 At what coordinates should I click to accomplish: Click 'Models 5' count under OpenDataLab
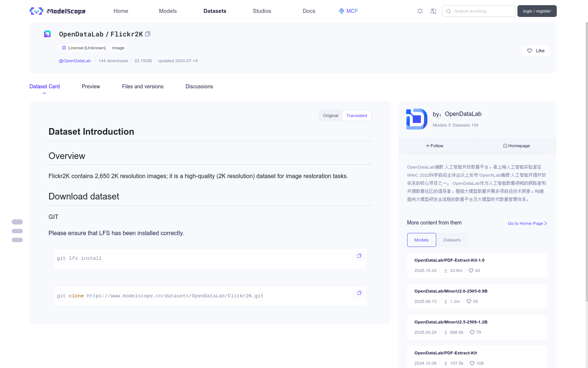coord(442,125)
